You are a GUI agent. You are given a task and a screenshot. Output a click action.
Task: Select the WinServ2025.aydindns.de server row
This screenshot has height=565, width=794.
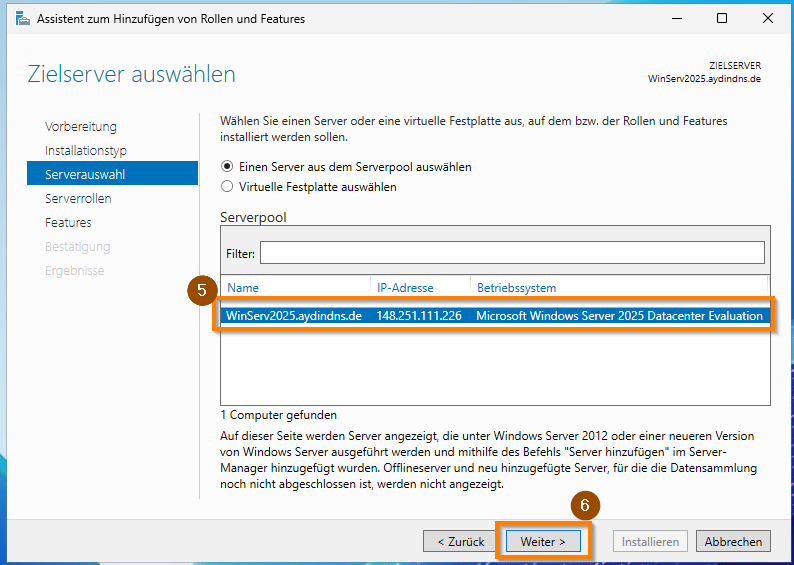click(495, 316)
